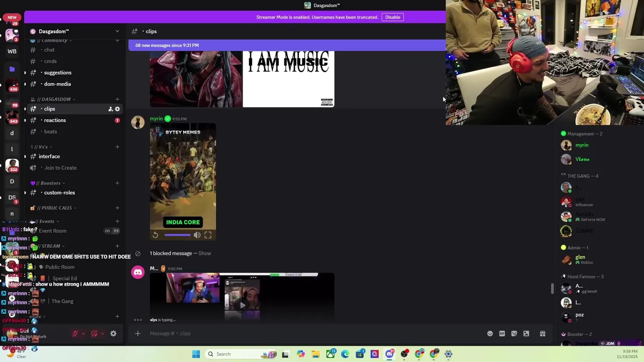Open server with 332 unread badge
Image resolution: width=644 pixels, height=362 pixels.
click(12, 165)
